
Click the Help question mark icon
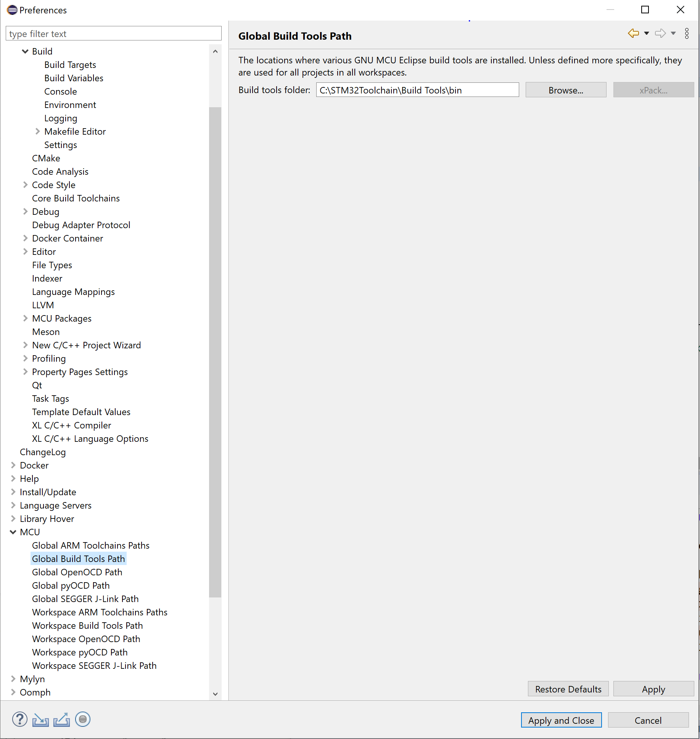pyautogui.click(x=20, y=719)
